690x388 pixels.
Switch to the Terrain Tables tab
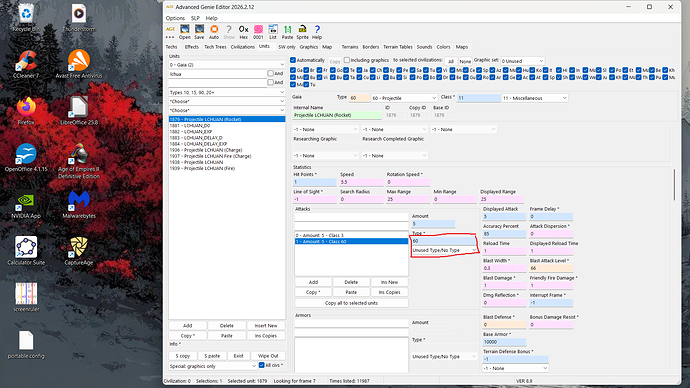point(397,47)
